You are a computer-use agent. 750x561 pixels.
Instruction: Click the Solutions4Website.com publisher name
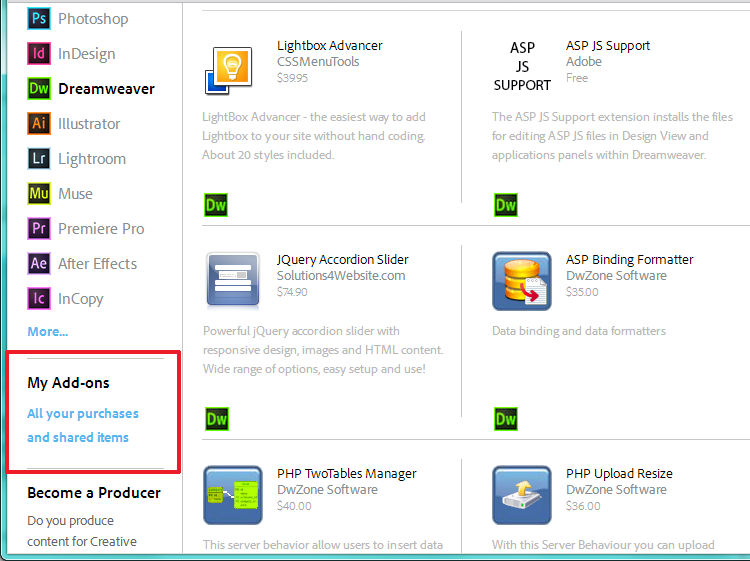coord(341,276)
